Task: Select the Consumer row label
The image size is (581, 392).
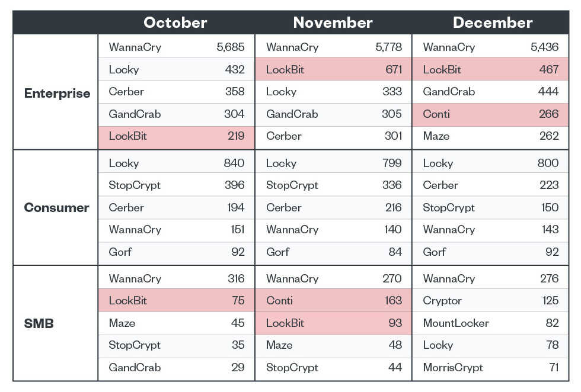Action: pyautogui.click(x=57, y=207)
